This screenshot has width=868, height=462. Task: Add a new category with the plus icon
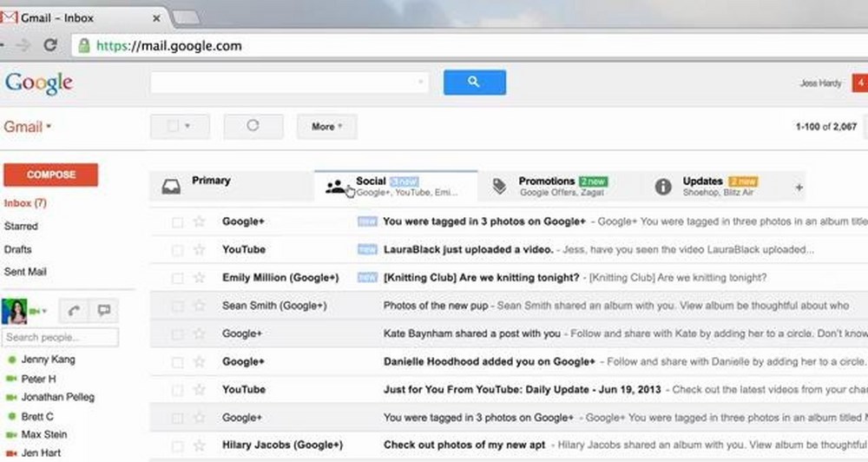799,188
